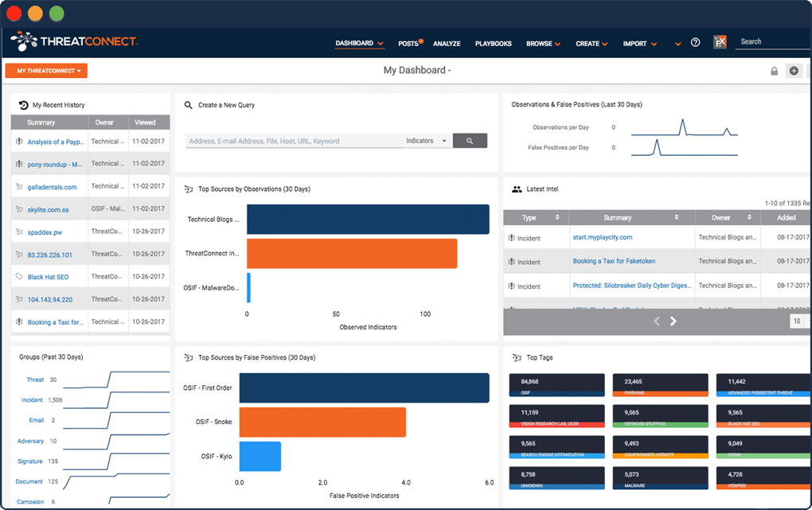Open the galladentals.com history link
Viewport: 812px width, 510px height.
click(52, 187)
